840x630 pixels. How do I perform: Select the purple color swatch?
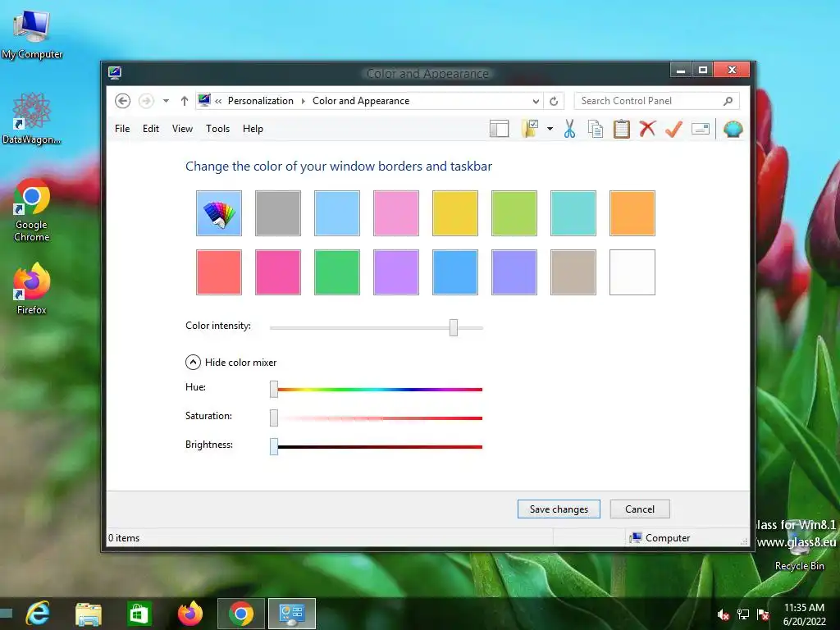(396, 272)
